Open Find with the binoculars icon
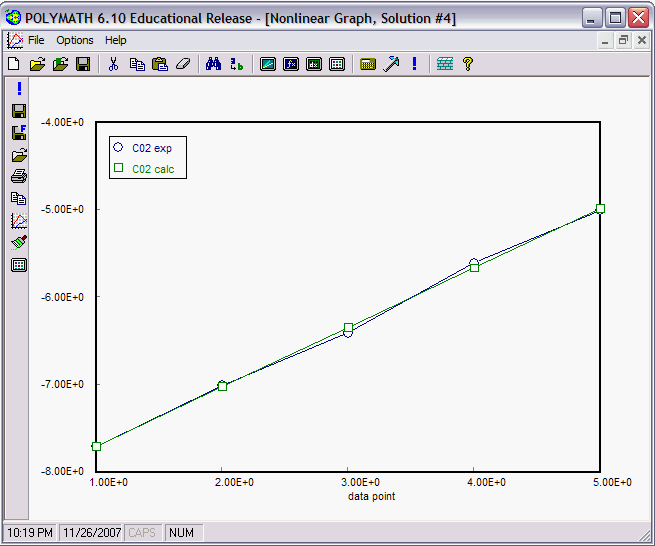 tap(213, 64)
